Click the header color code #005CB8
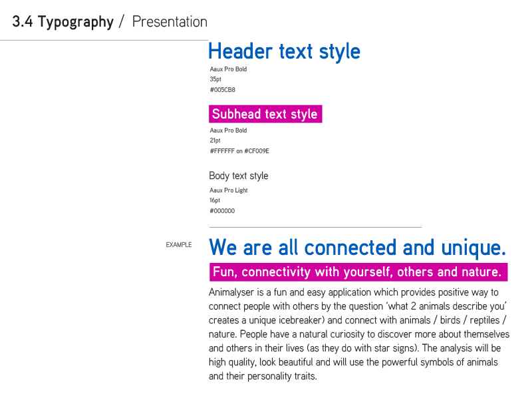Viewport: 532px width, 396px height. 223,90
